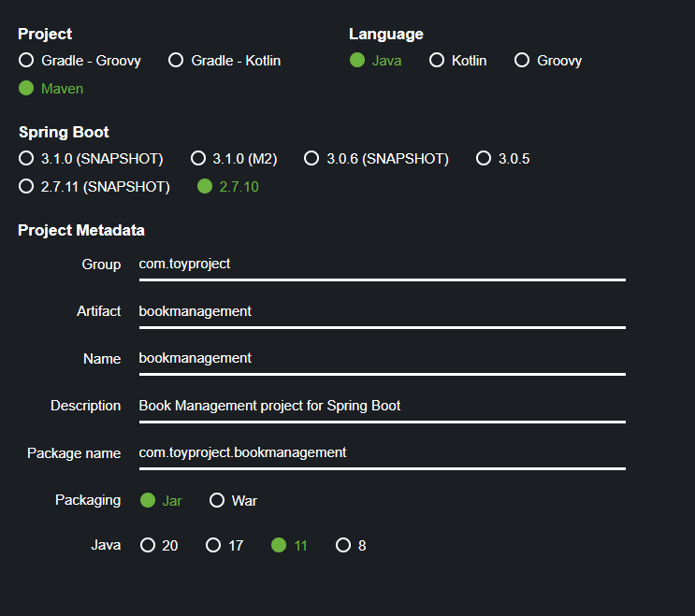Select Java language radio button

pyautogui.click(x=357, y=61)
